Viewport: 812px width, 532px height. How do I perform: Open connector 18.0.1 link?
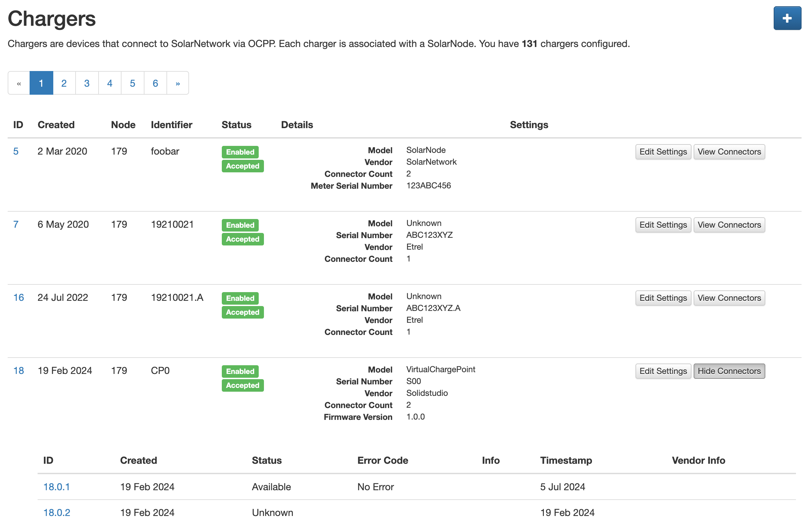56,487
